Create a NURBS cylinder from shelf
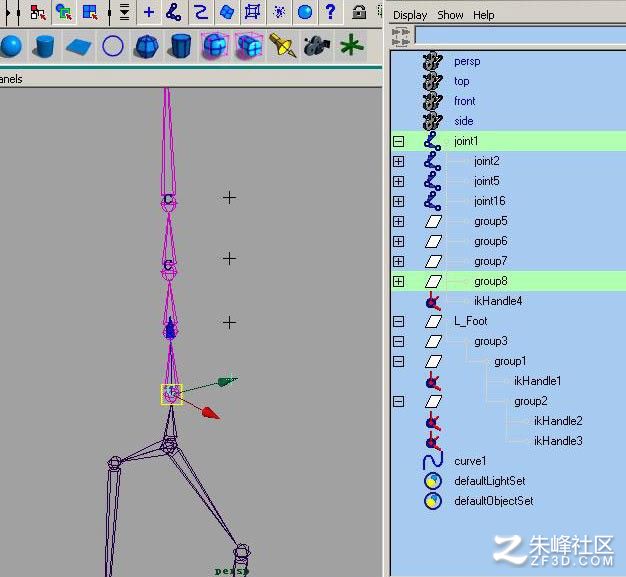This screenshot has height=577, width=626. coord(44,46)
